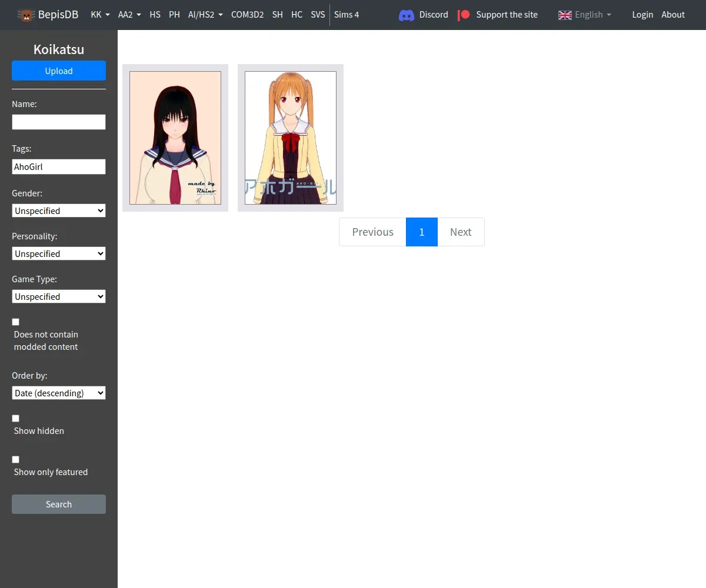Open the English language dropdown
The image size is (706, 588).
coord(593,15)
